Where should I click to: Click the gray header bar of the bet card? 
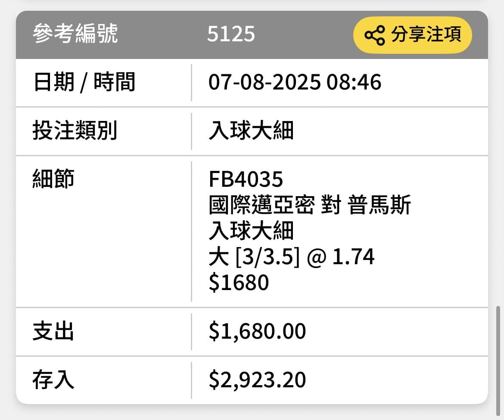tap(252, 35)
